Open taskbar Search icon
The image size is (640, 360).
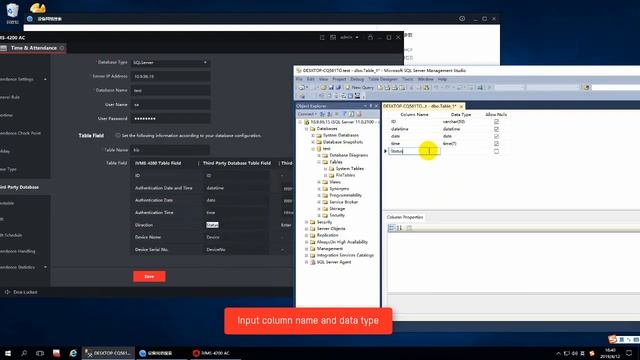[x=24, y=353]
